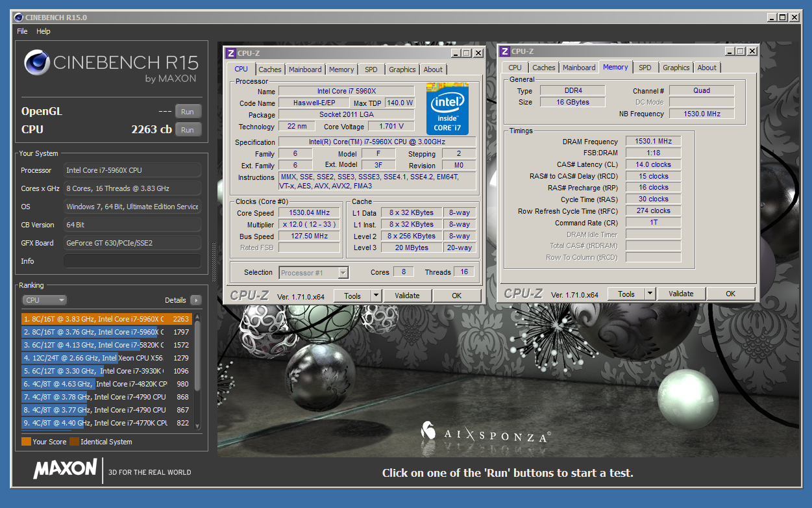Image resolution: width=812 pixels, height=508 pixels.
Task: Click the Cinebench logo sphere icon
Action: tap(37, 63)
